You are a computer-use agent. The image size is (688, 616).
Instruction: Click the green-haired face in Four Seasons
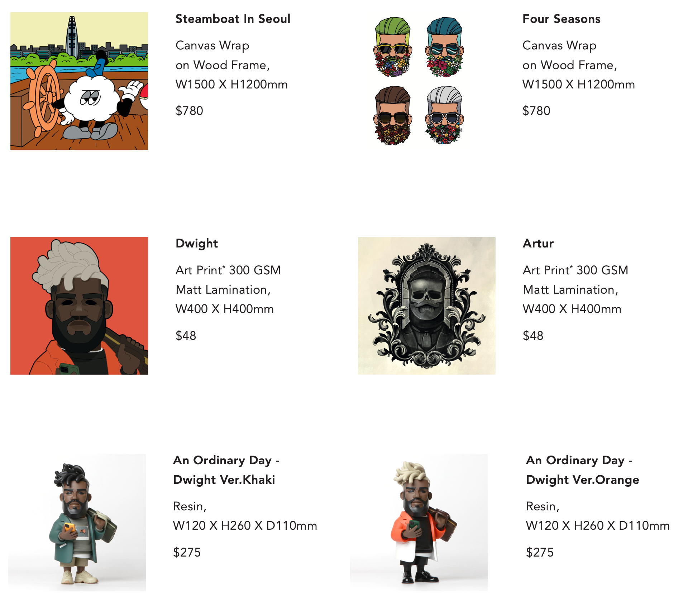point(393,47)
